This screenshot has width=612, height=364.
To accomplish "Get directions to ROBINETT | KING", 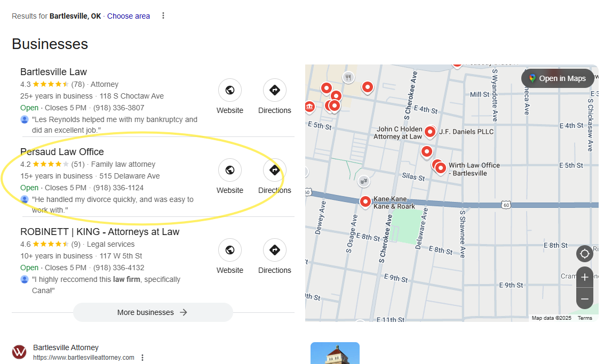I will tap(275, 250).
